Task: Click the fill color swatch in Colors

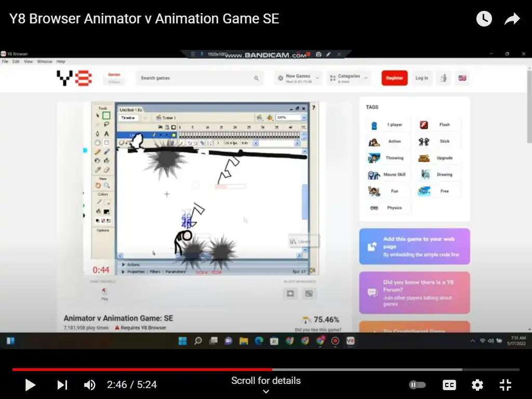Action: coord(107,211)
